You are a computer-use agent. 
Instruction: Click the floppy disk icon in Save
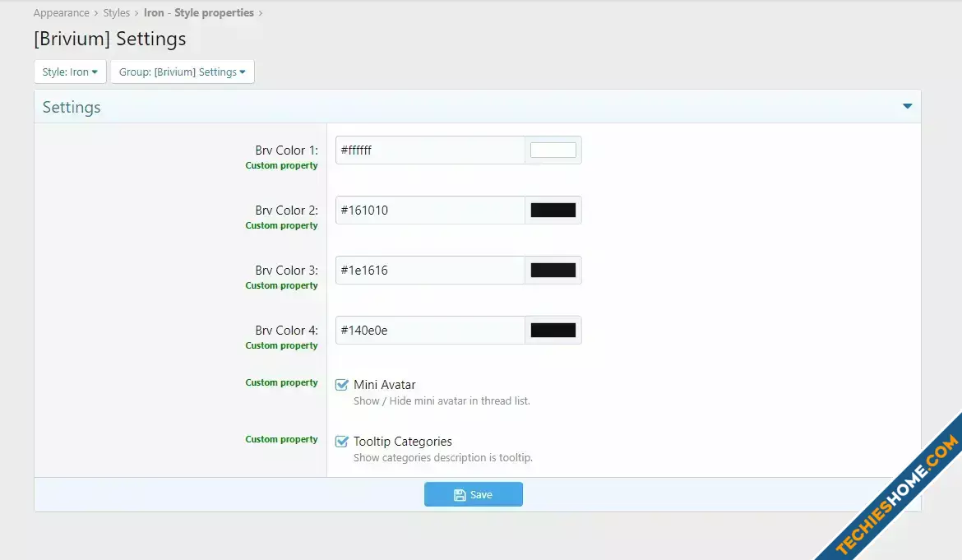460,495
